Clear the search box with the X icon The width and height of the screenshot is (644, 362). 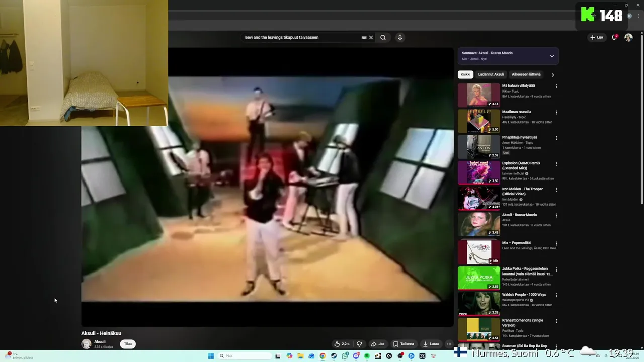[371, 37]
